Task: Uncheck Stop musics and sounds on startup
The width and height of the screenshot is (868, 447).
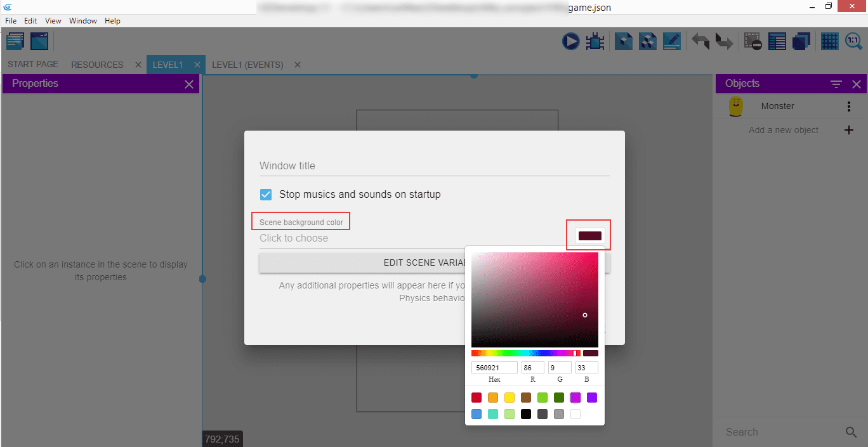Action: [266, 195]
